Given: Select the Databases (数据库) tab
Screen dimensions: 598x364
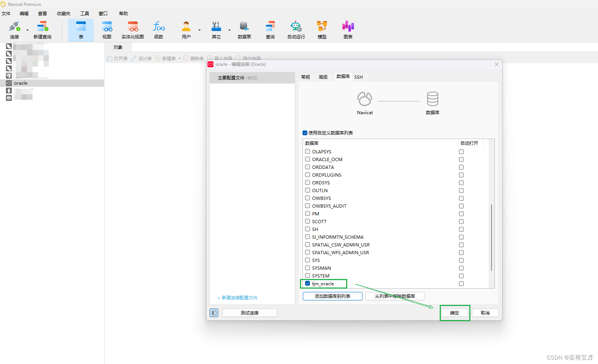Looking at the screenshot, I should [x=343, y=76].
